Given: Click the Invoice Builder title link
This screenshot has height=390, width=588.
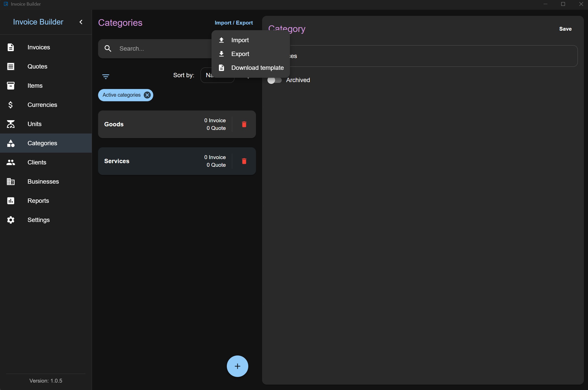Looking at the screenshot, I should pos(38,22).
